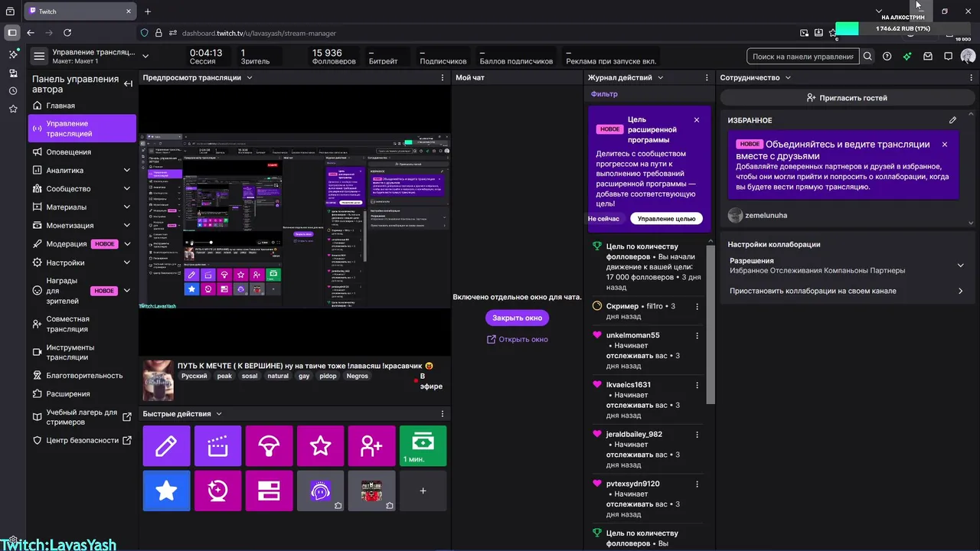
Task: Open options for unkelmoman55 follow event
Action: point(697,335)
